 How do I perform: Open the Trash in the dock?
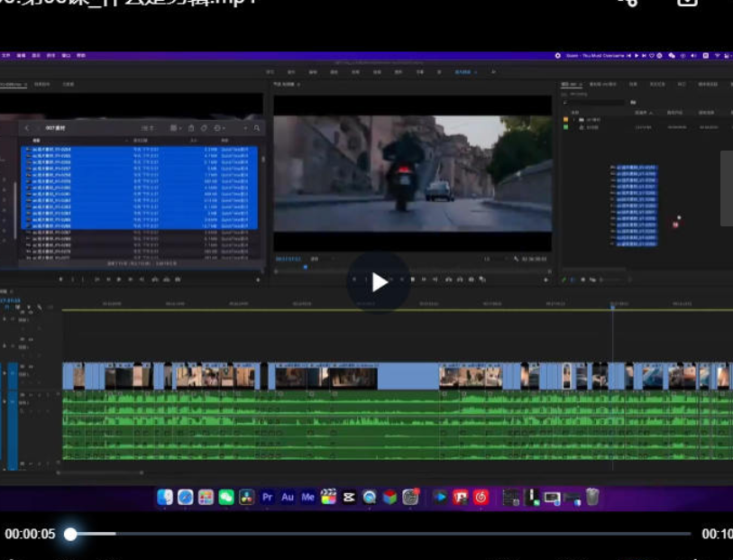592,497
